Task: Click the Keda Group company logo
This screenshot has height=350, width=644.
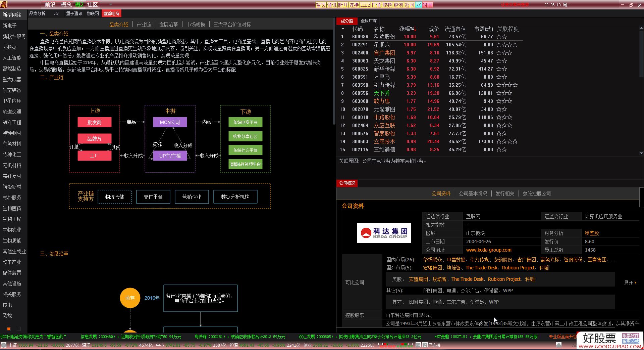Action: 384,233
